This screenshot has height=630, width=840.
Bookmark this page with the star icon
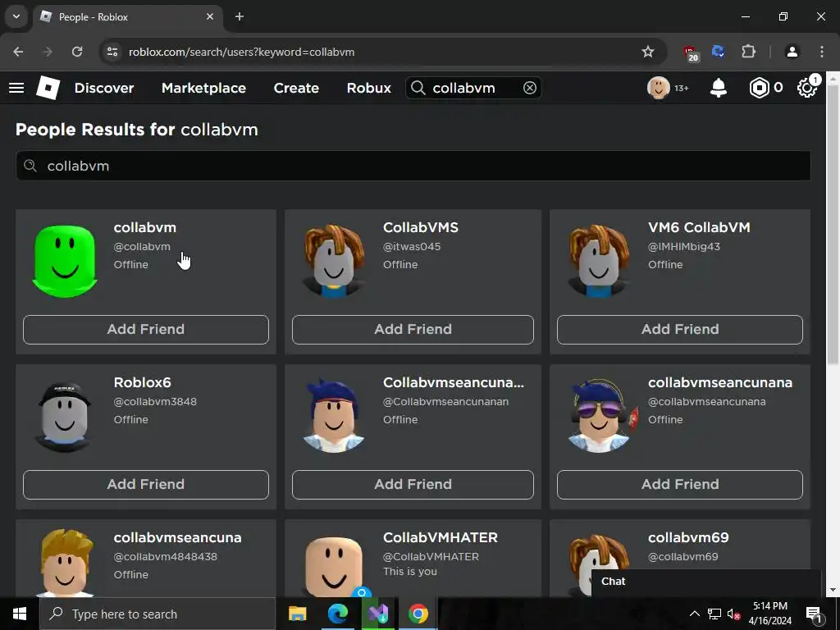648,52
